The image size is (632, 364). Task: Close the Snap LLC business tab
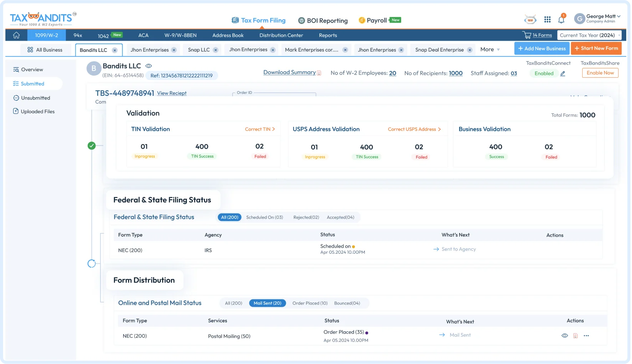tap(216, 50)
